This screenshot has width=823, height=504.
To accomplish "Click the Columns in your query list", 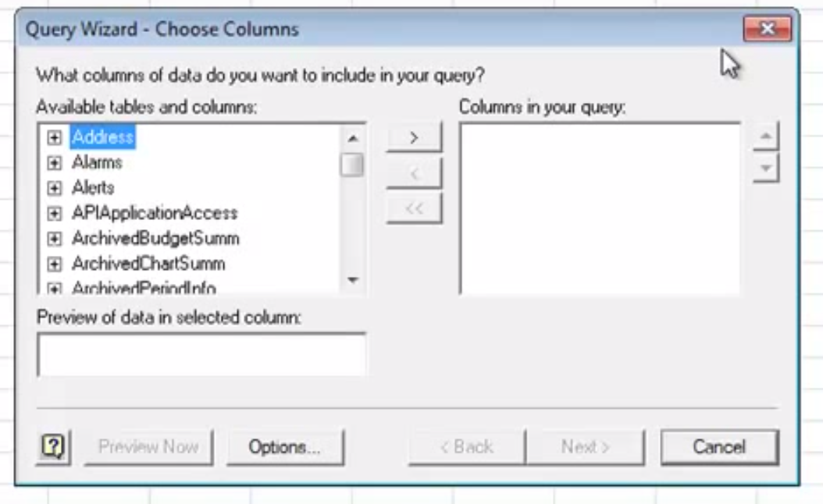I will 600,208.
